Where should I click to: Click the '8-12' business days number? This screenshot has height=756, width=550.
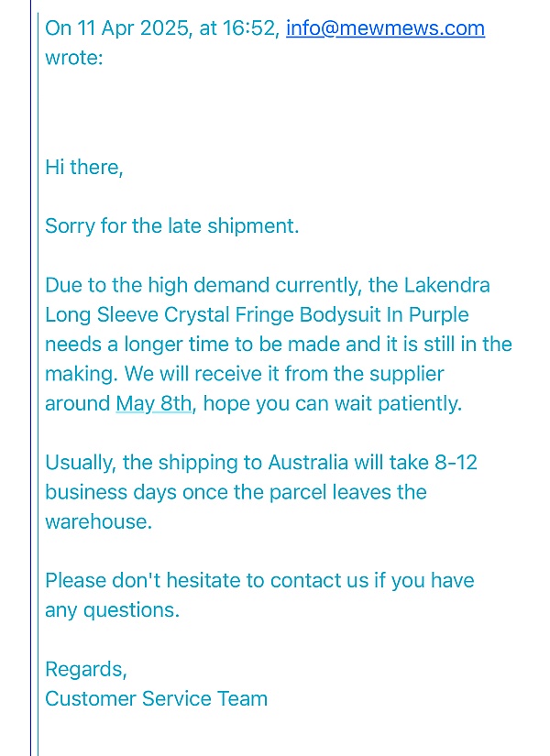click(456, 463)
